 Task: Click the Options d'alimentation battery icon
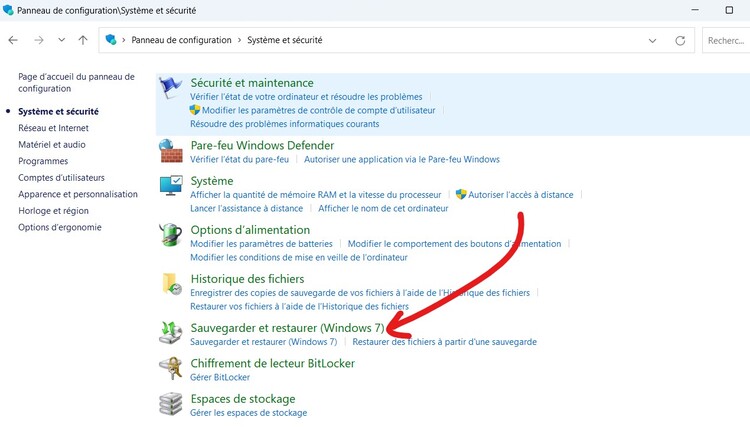[171, 235]
